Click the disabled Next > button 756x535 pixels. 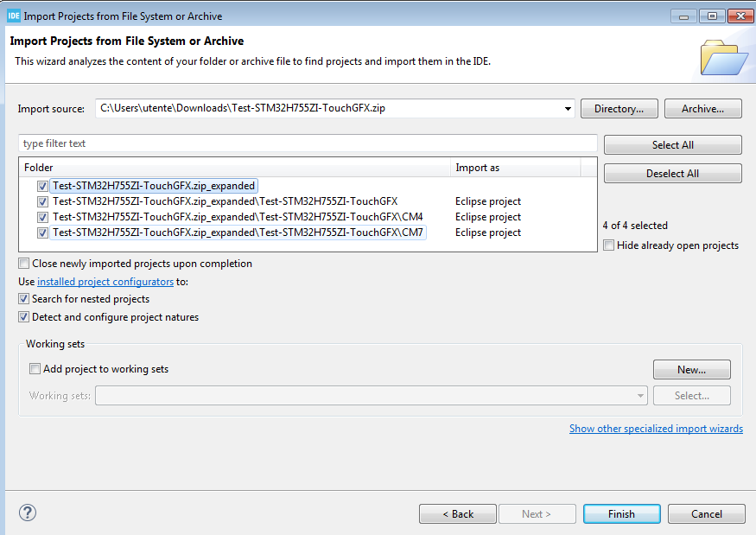pyautogui.click(x=537, y=513)
